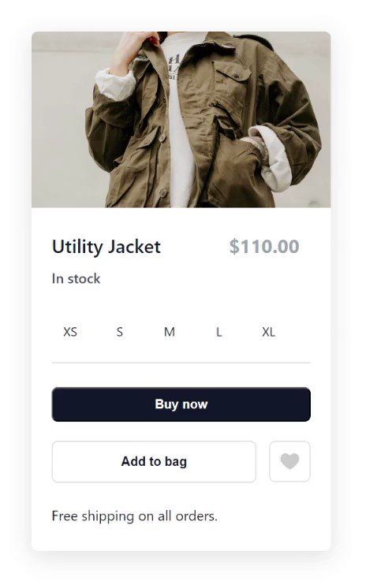Choose size S option
This screenshot has width=377, height=588.
coord(120,332)
